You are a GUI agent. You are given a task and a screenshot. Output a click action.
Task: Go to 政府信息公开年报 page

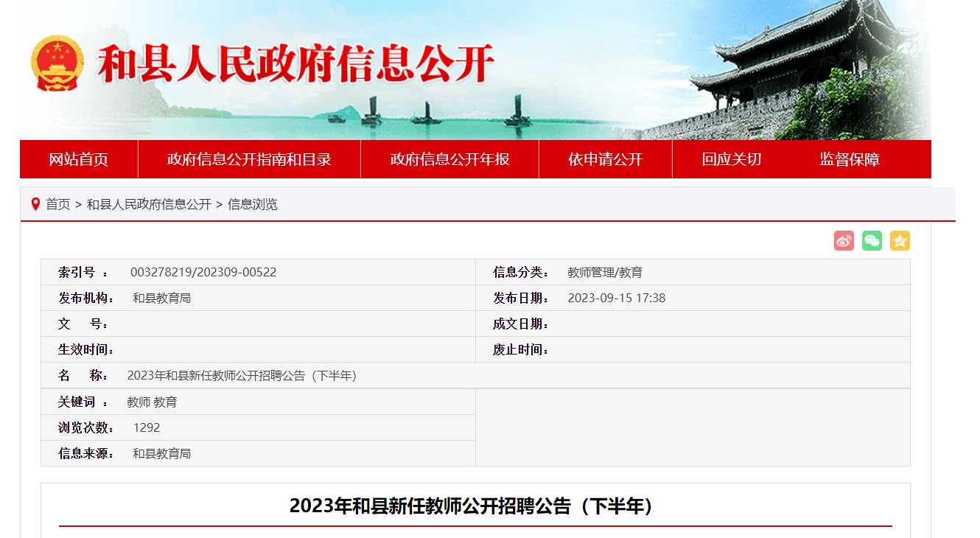pyautogui.click(x=449, y=159)
